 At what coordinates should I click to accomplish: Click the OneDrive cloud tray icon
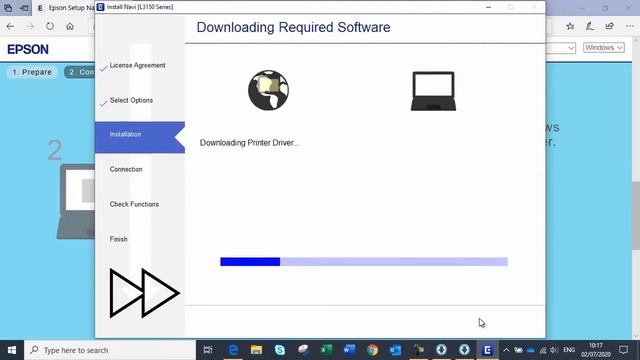tap(531, 350)
